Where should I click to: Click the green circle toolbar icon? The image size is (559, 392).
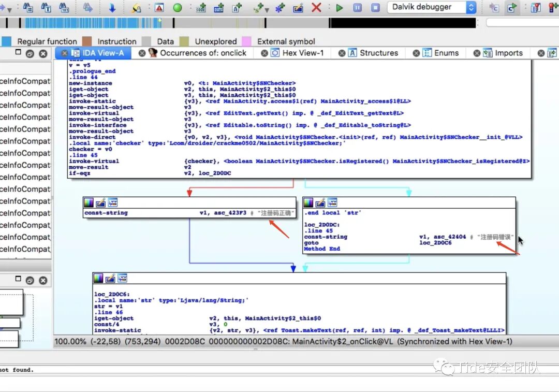tap(177, 7)
